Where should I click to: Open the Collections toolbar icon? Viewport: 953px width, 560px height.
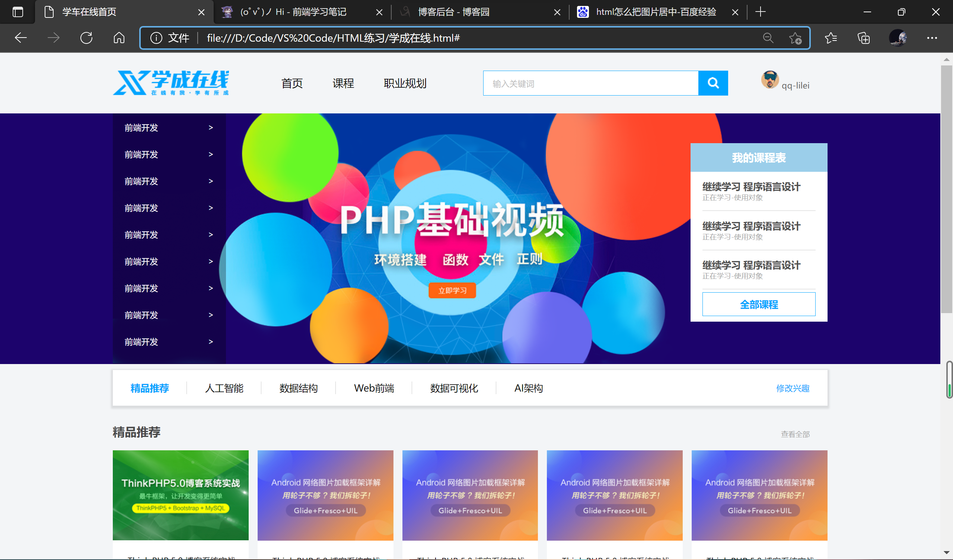click(x=863, y=38)
